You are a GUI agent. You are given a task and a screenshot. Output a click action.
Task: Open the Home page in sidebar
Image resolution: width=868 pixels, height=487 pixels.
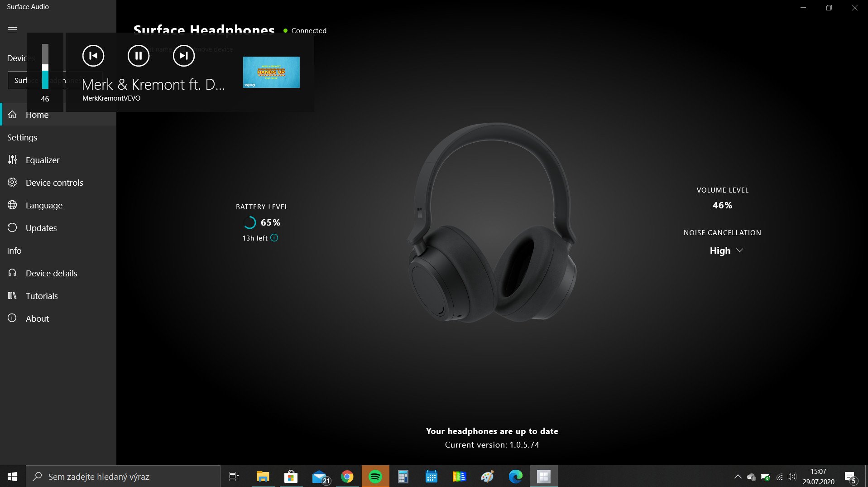(x=58, y=115)
